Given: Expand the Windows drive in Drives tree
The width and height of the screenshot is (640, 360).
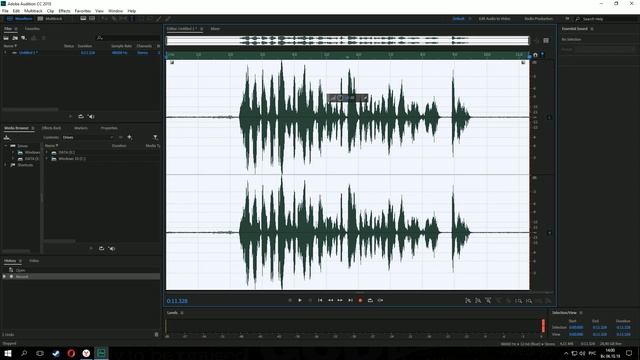Looking at the screenshot, I should 13,152.
